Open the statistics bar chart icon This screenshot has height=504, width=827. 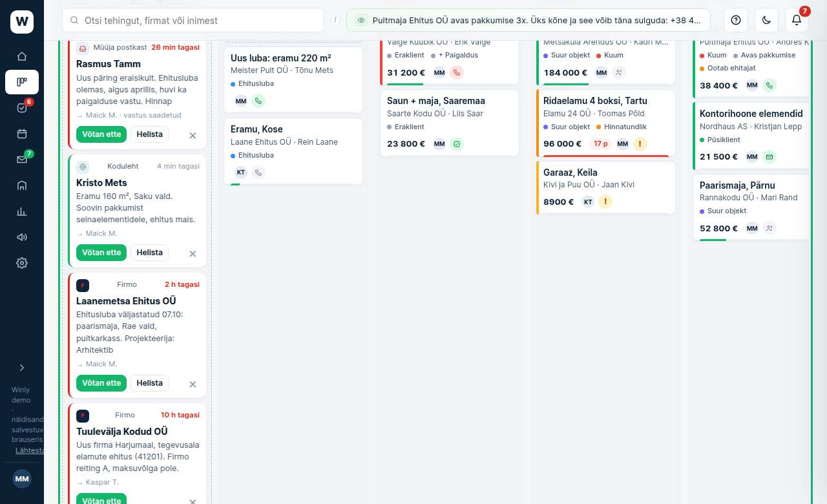click(22, 211)
